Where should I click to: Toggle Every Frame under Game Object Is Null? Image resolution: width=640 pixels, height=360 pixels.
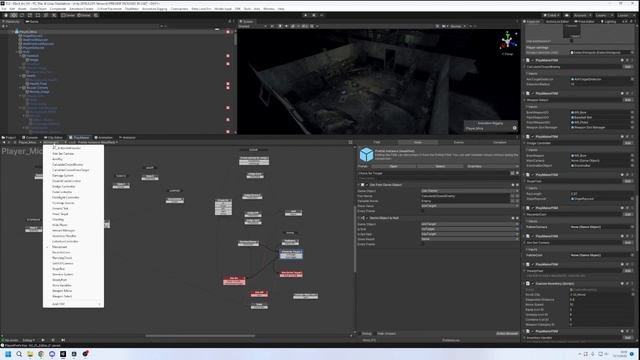coord(423,244)
